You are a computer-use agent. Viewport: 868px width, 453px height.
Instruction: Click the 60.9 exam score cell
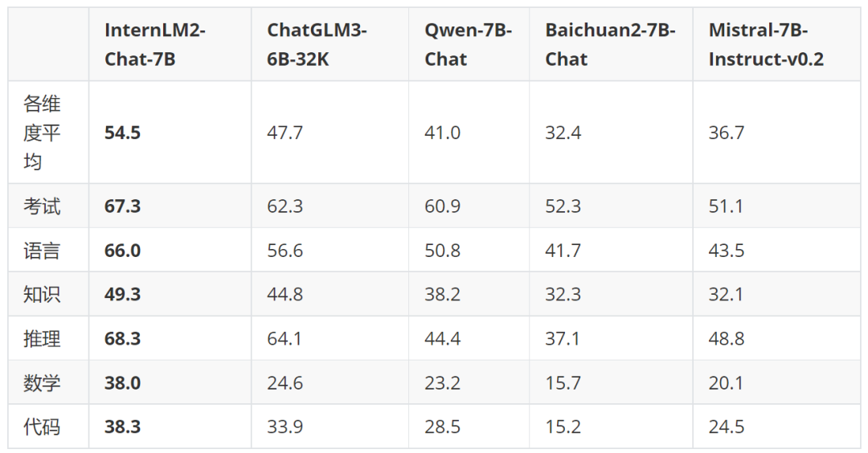pyautogui.click(x=442, y=206)
